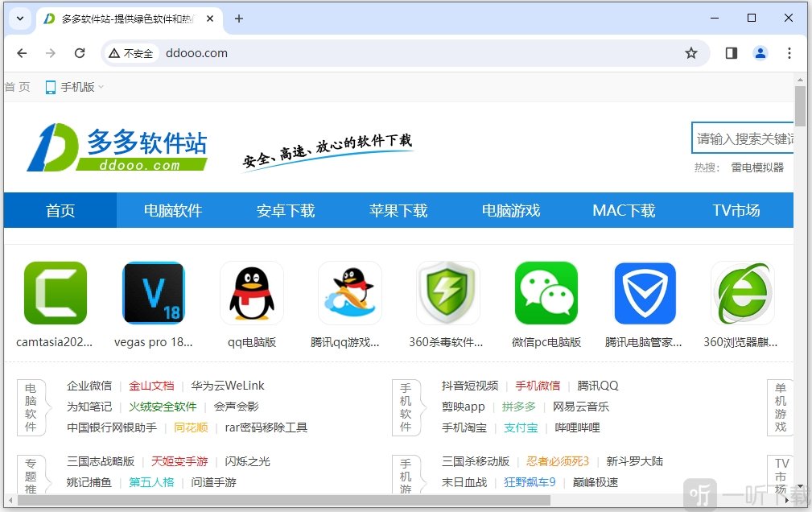Open Chrome's three-dot menu
The image size is (812, 512).
(x=789, y=52)
